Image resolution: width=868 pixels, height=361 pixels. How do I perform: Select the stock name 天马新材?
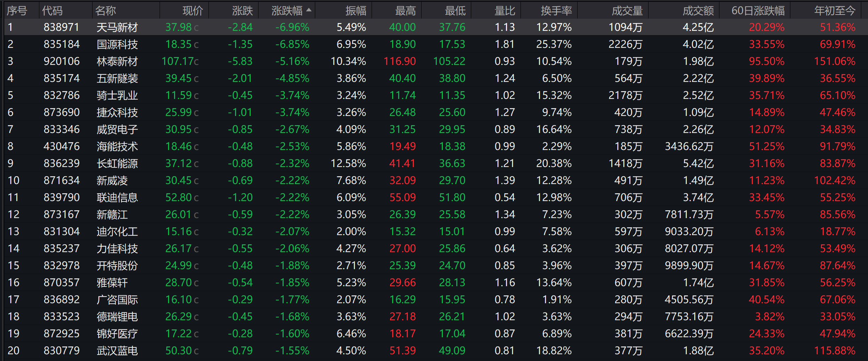pos(117,27)
